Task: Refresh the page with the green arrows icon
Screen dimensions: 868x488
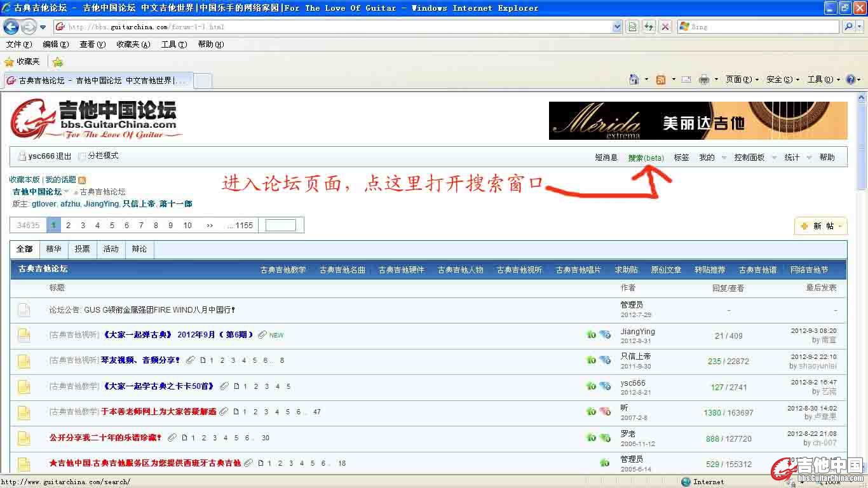Action: click(x=649, y=27)
